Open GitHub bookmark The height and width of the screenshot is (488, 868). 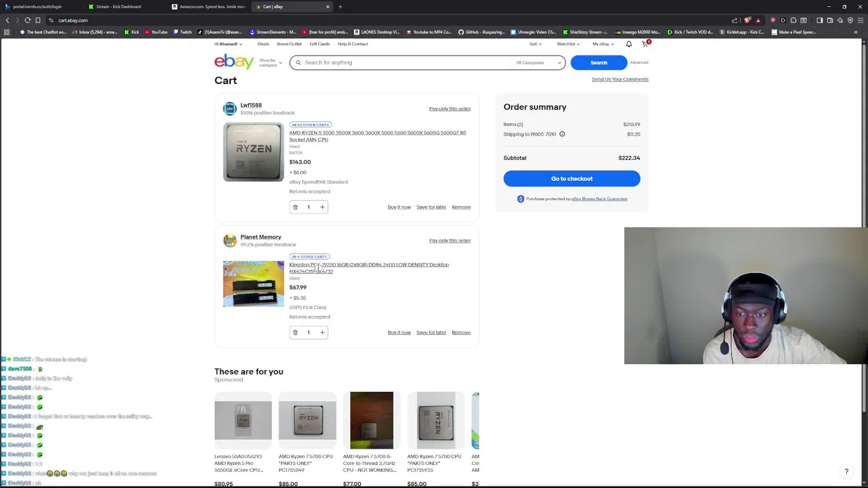tap(481, 32)
